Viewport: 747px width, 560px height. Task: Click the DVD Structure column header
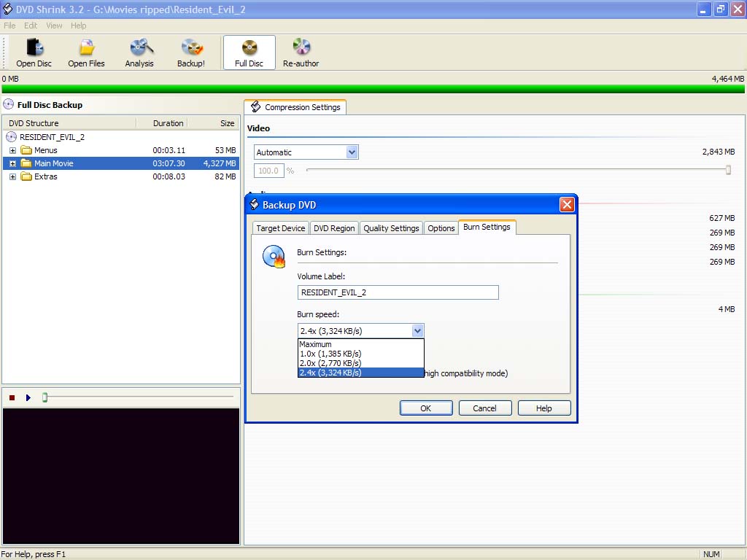click(70, 123)
